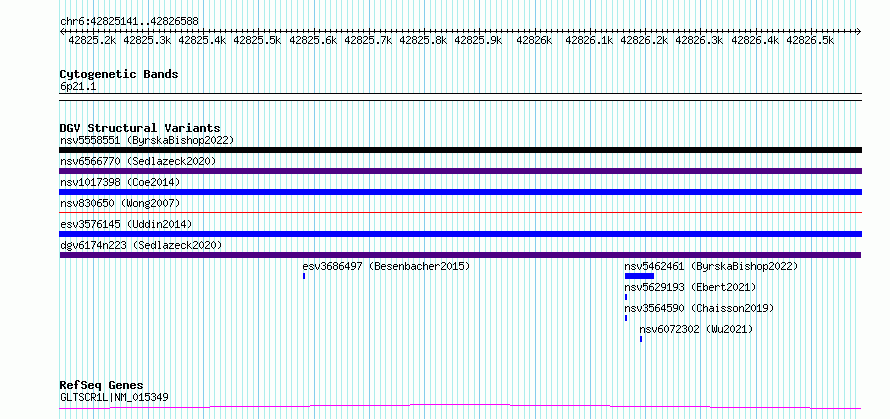890x419 pixels.
Task: Click the chr6:42825141..42826588 region label
Action: point(129,22)
